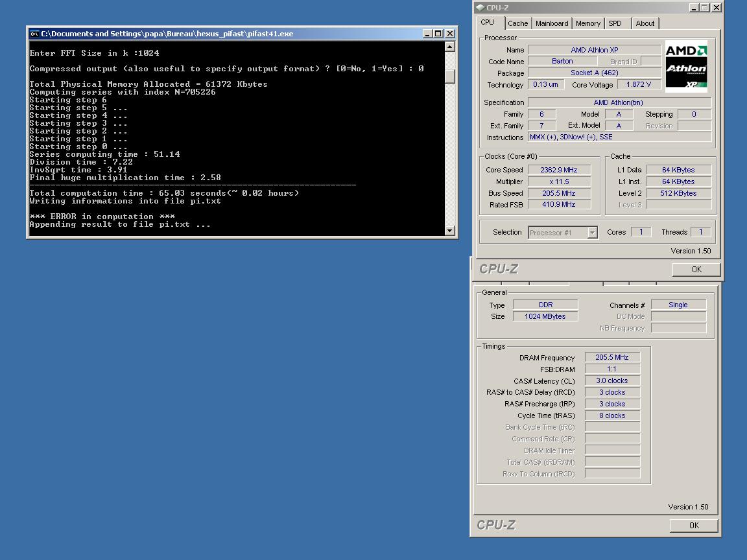This screenshot has height=560, width=747.
Task: Click the RAS# Precharge '3 clocks' value
Action: (x=612, y=404)
